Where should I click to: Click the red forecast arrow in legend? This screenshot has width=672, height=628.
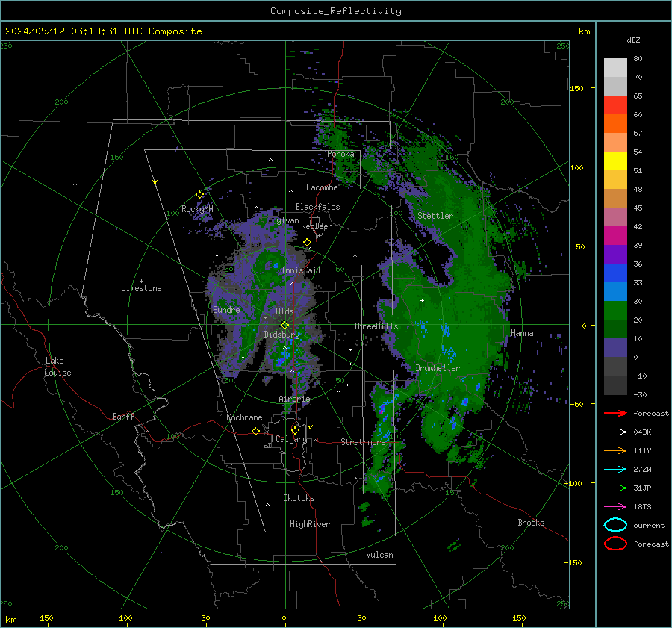point(615,413)
